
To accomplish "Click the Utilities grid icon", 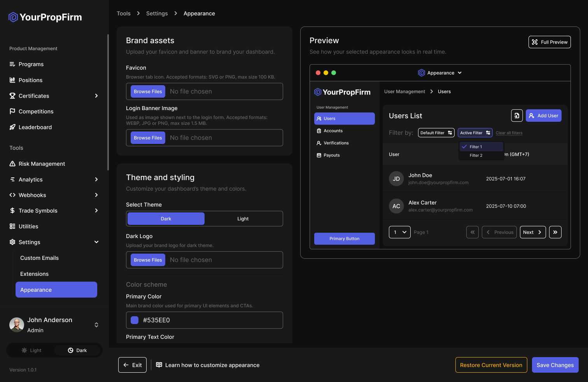I will [x=12, y=226].
